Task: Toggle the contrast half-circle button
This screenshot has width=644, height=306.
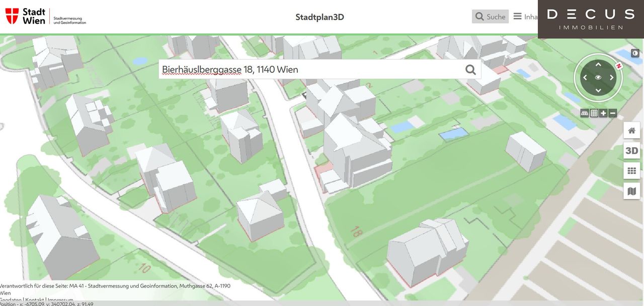Action: point(635,53)
